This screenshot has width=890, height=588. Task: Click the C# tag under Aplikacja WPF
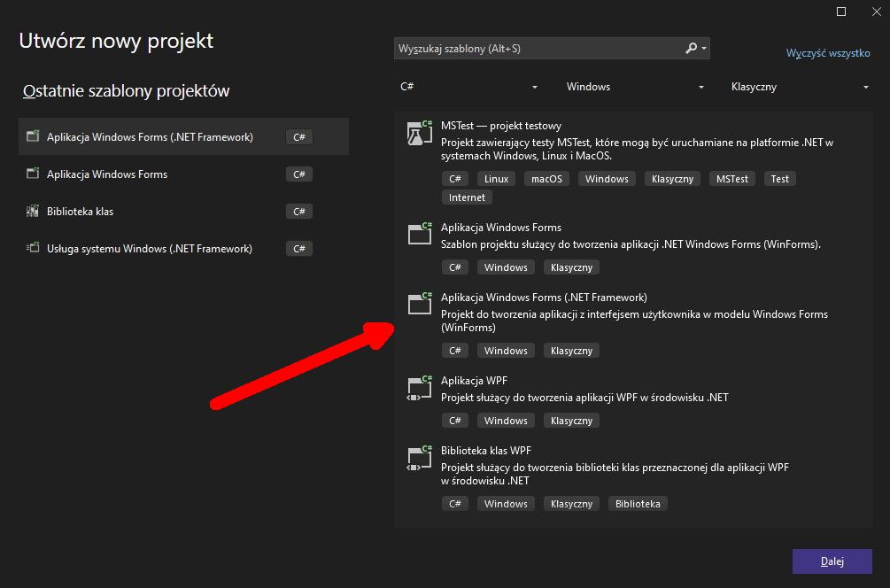[455, 421]
